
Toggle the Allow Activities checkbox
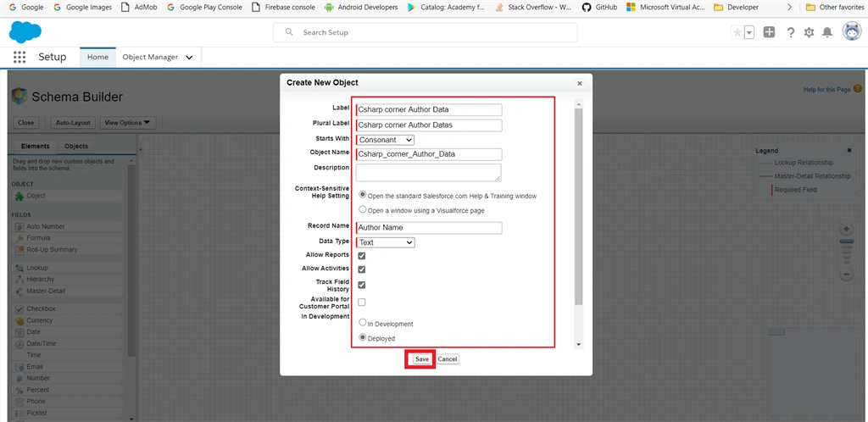click(361, 269)
